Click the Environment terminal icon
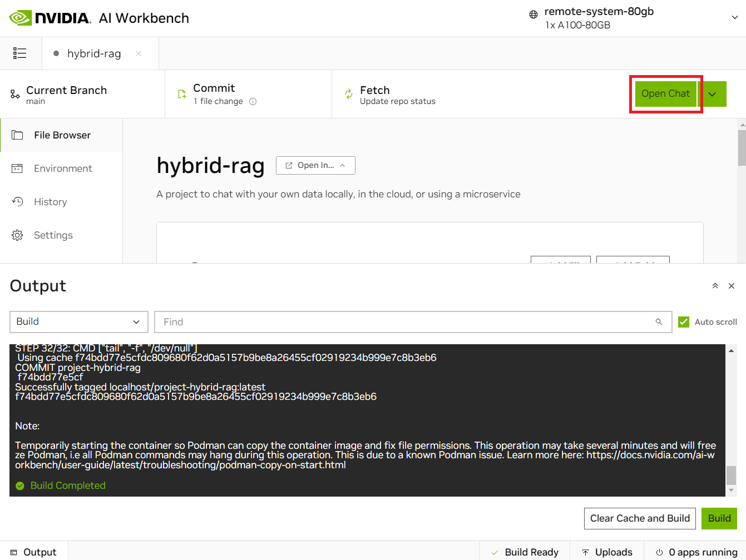Image resolution: width=746 pixels, height=560 pixels. click(17, 169)
